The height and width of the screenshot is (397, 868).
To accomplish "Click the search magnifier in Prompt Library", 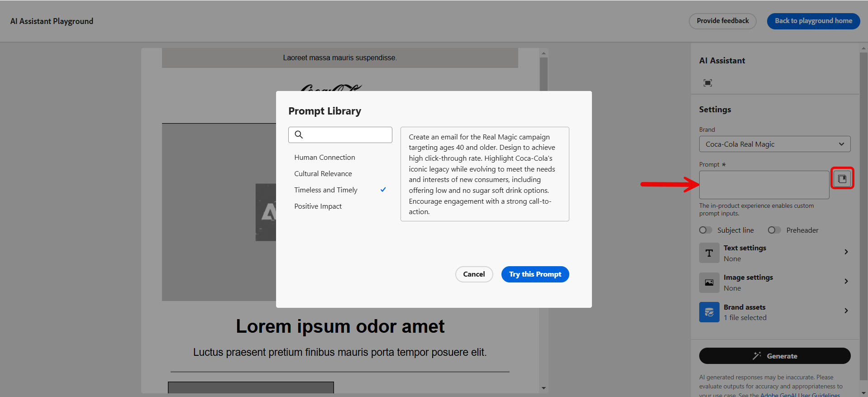I will [x=299, y=134].
